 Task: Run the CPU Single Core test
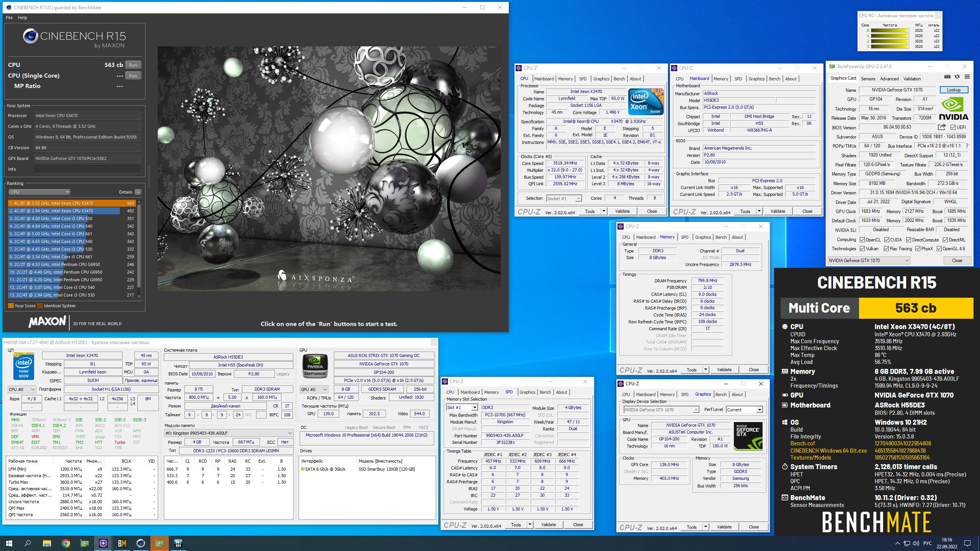point(133,76)
